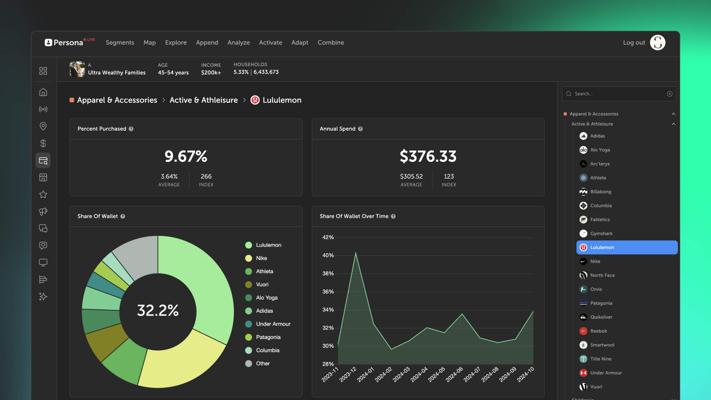Select the location pin sidebar icon
This screenshot has width=711, height=400.
click(43, 126)
